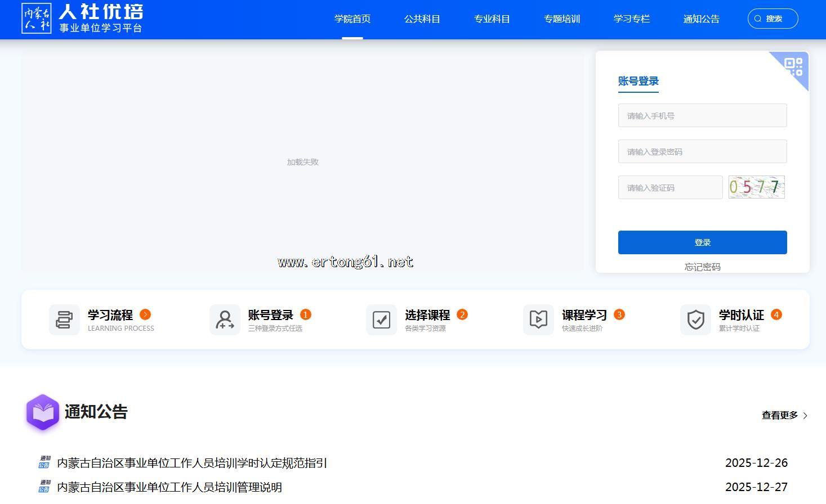Refresh the captcha image 0577

756,187
